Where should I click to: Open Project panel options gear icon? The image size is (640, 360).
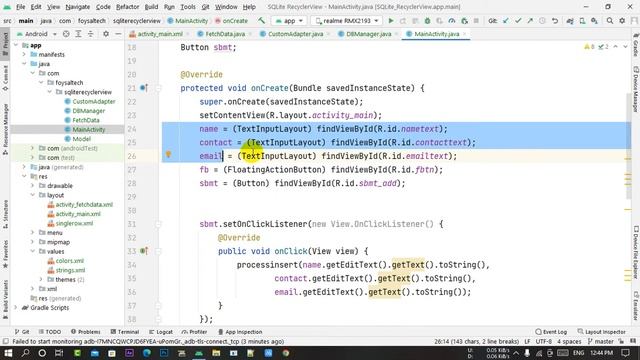coord(106,34)
